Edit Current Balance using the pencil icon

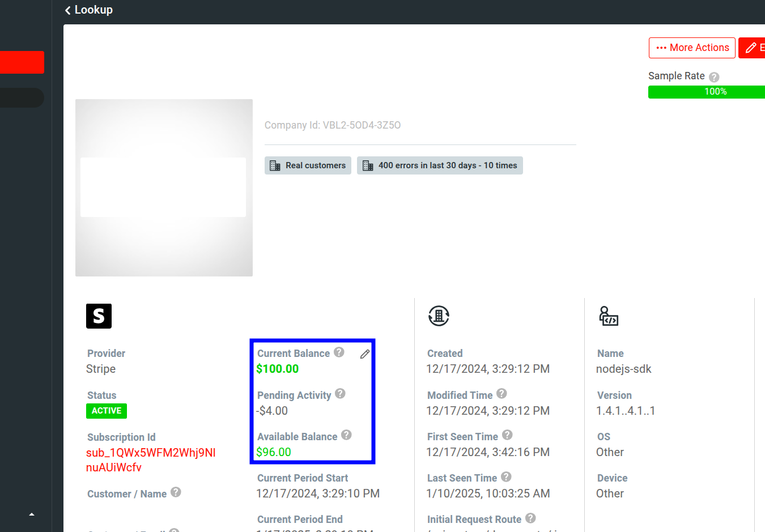(x=364, y=354)
